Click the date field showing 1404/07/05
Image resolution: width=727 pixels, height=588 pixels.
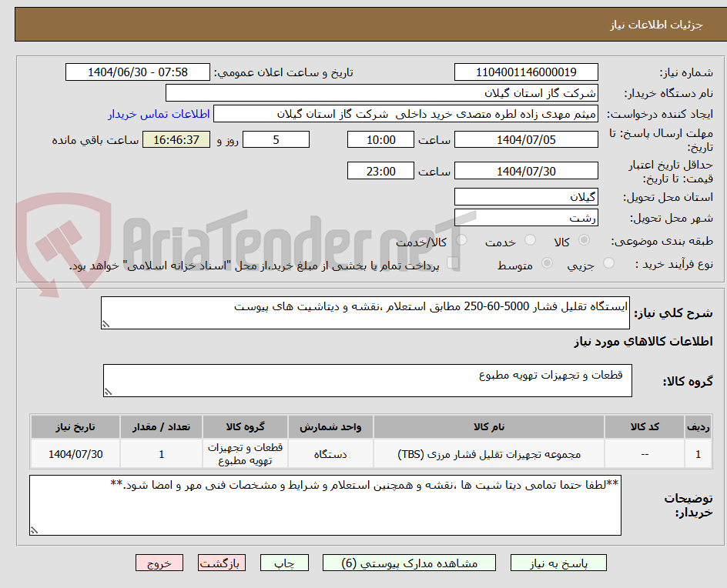[x=526, y=139]
